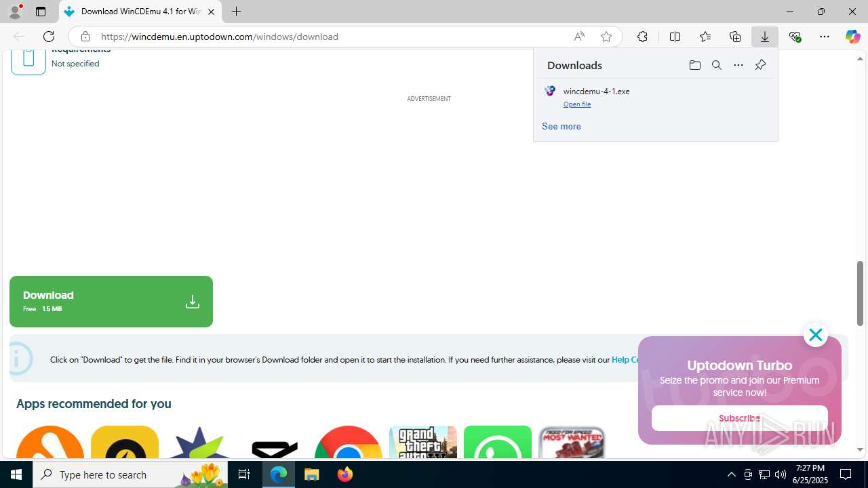Open downloads folder in Downloads panel

coord(694,65)
